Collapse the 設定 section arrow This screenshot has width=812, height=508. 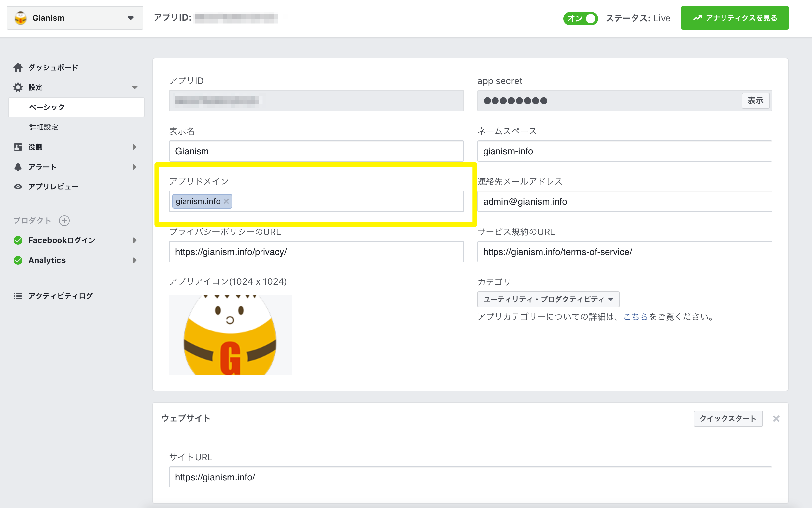coord(135,88)
